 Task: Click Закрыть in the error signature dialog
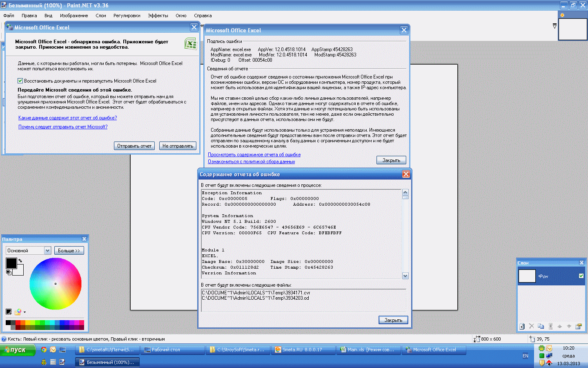(391, 160)
